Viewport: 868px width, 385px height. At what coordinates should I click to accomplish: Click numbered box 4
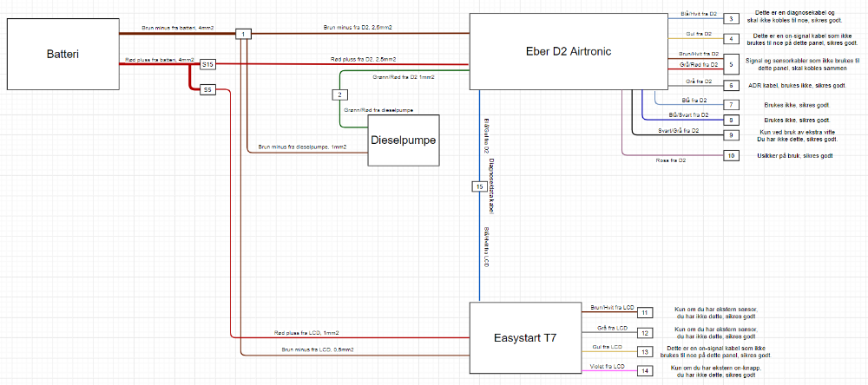tap(731, 39)
